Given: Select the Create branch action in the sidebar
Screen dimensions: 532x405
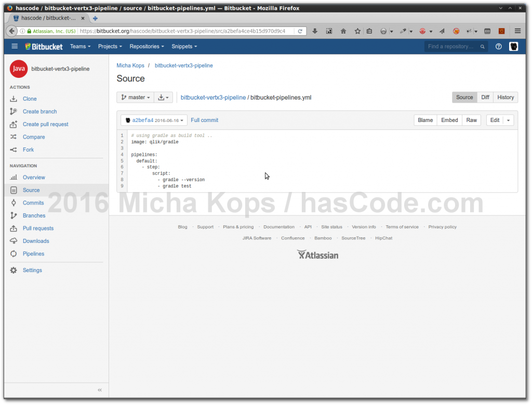Looking at the screenshot, I should pos(15,111).
